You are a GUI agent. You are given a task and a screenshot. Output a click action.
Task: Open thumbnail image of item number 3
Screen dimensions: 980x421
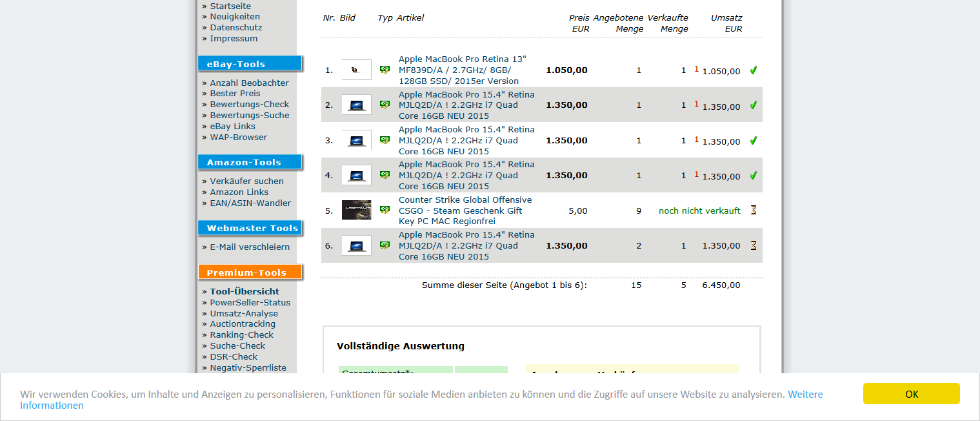(356, 140)
